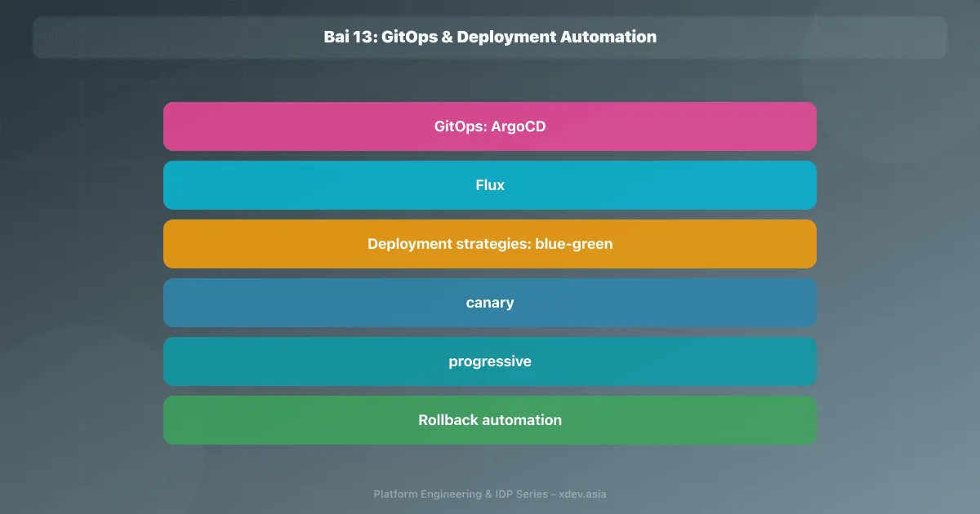Image resolution: width=980 pixels, height=514 pixels.
Task: Click footer text "Platform Engineering & IDP Series – xdev.asia"
Action: click(x=490, y=494)
